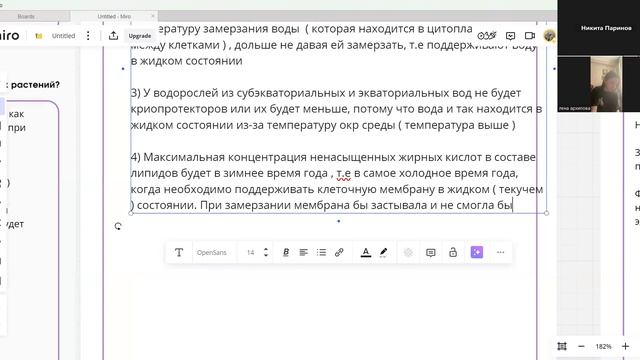Start a video call with camera icon

point(530,36)
